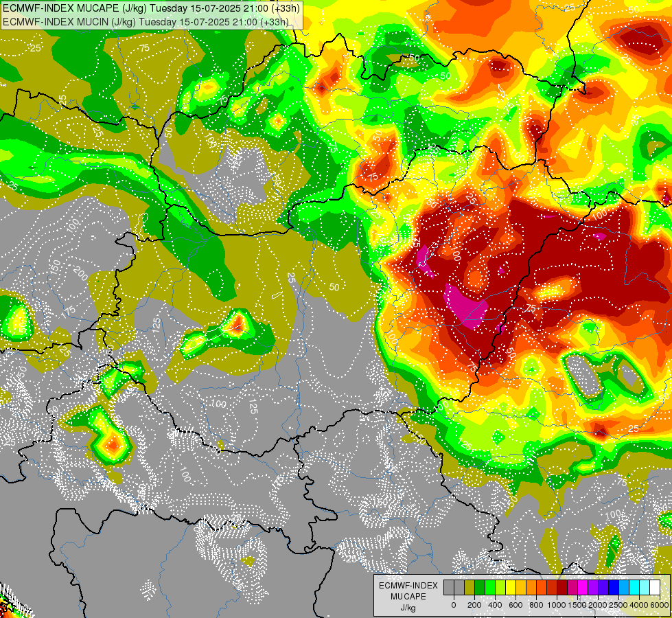The image size is (672, 618).
Task: Click the legend value 0
Action: pos(454,605)
